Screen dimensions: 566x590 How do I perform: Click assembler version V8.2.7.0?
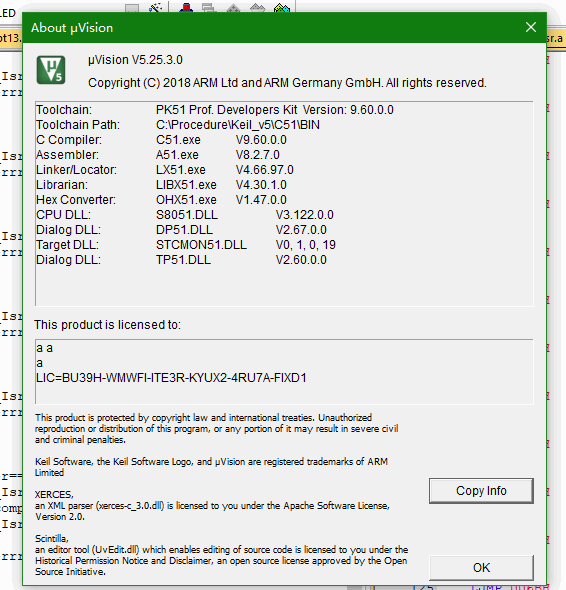[258, 155]
